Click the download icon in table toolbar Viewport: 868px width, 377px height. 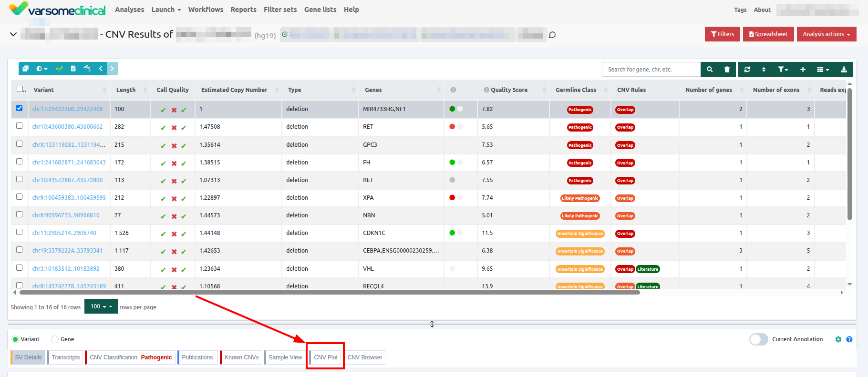[x=843, y=70]
